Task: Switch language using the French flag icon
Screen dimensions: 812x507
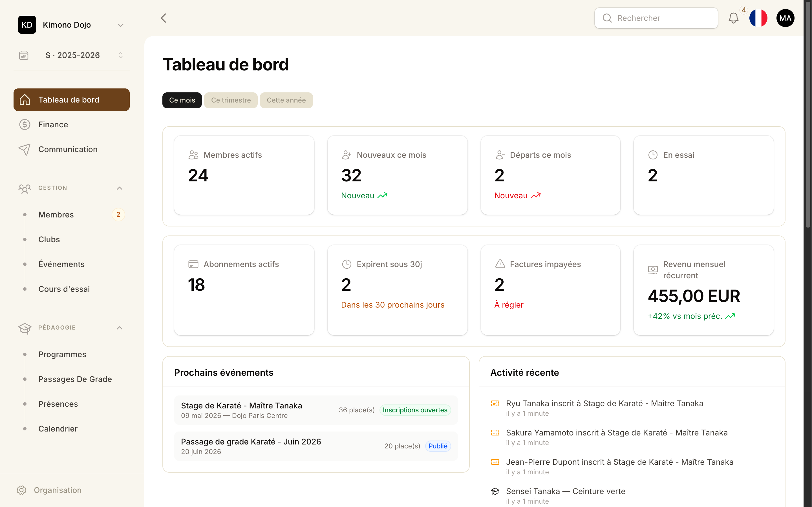Action: click(x=759, y=18)
